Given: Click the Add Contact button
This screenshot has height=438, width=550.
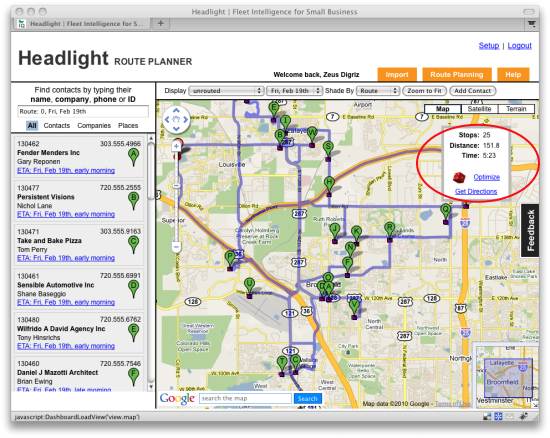Looking at the screenshot, I should pyautogui.click(x=472, y=91).
